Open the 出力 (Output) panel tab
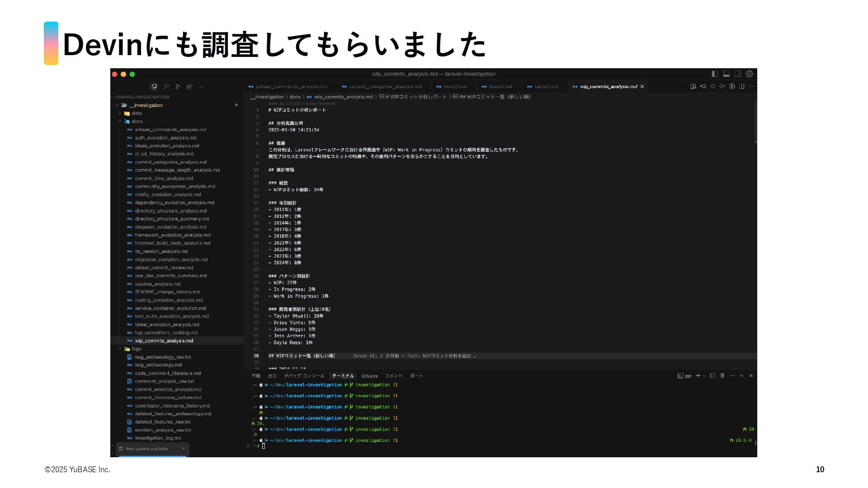868x488 pixels. pos(272,376)
